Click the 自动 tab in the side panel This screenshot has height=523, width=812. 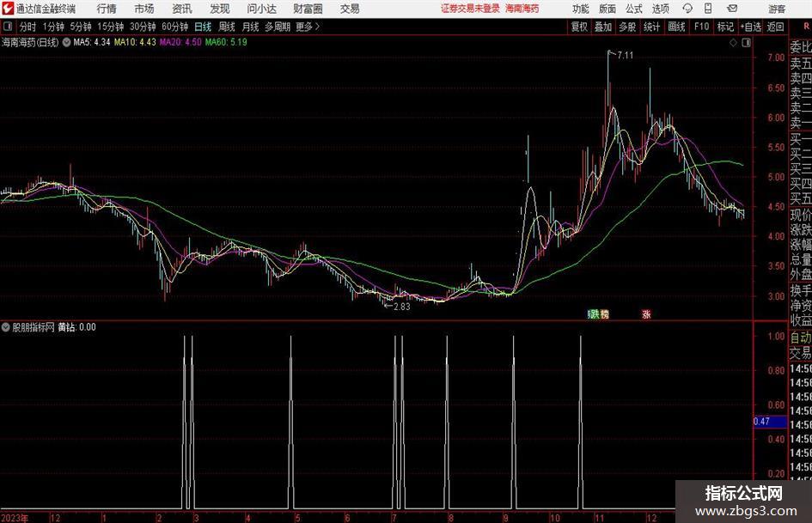[801, 338]
